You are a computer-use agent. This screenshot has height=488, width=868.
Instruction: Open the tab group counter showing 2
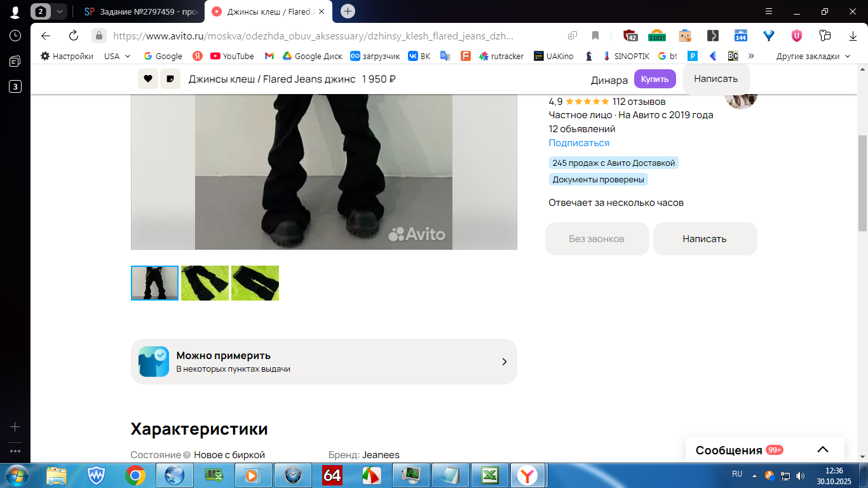coord(41,11)
